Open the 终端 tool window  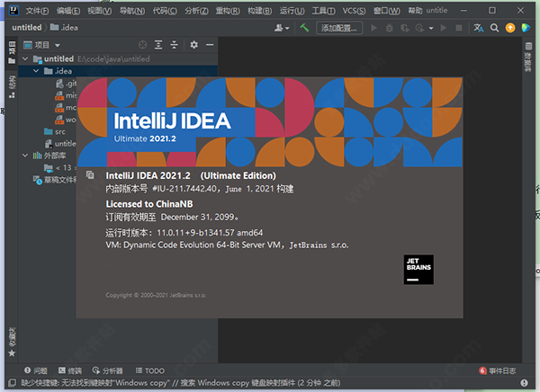point(70,370)
